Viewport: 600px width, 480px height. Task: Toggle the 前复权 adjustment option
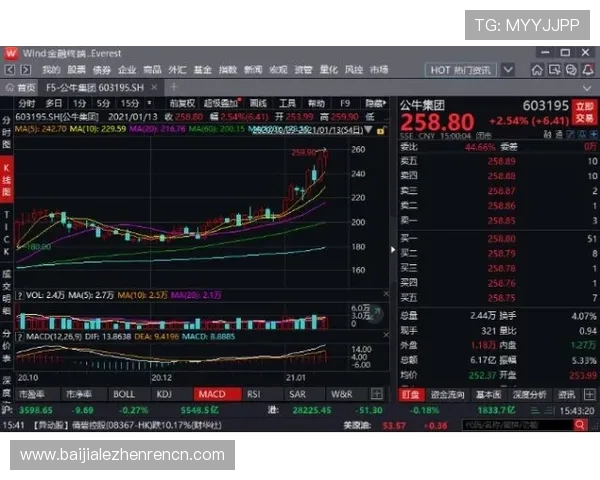(x=182, y=103)
